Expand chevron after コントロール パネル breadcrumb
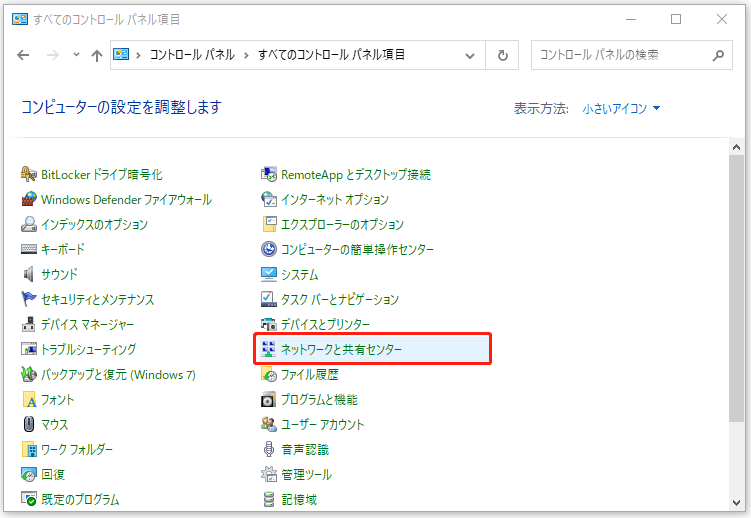 click(x=246, y=56)
